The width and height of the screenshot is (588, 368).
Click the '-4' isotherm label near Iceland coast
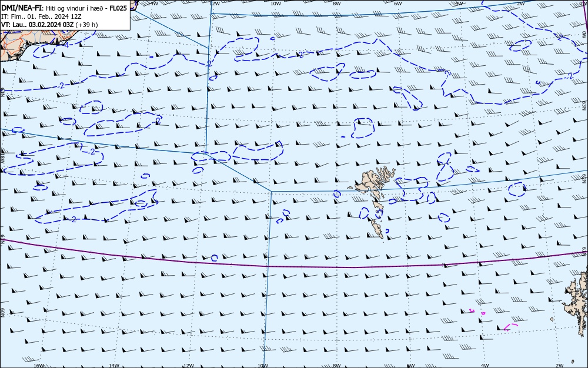(x=65, y=45)
